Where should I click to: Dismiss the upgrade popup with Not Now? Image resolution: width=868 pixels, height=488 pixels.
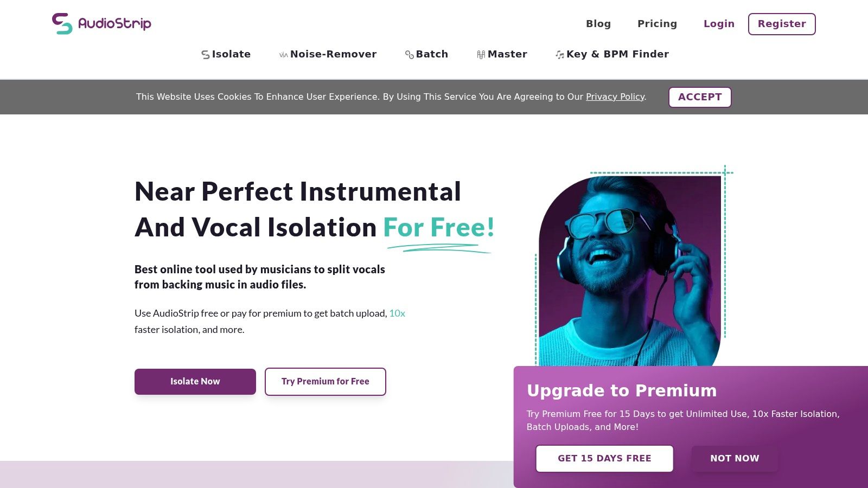tap(735, 459)
